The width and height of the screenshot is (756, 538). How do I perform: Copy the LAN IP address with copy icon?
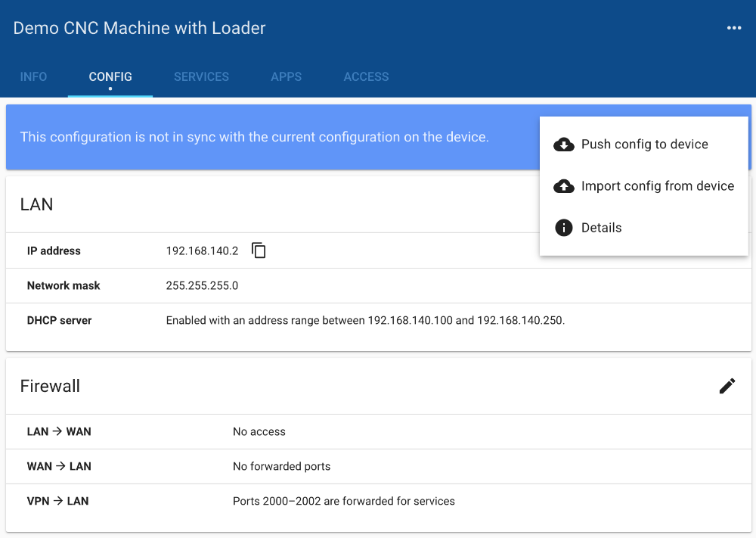coord(259,250)
